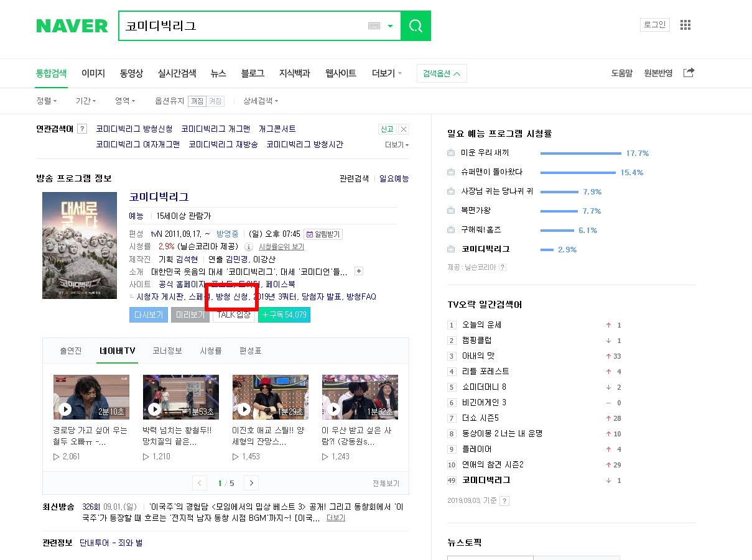Expand search autocomplete dropdown arrow

(x=391, y=26)
